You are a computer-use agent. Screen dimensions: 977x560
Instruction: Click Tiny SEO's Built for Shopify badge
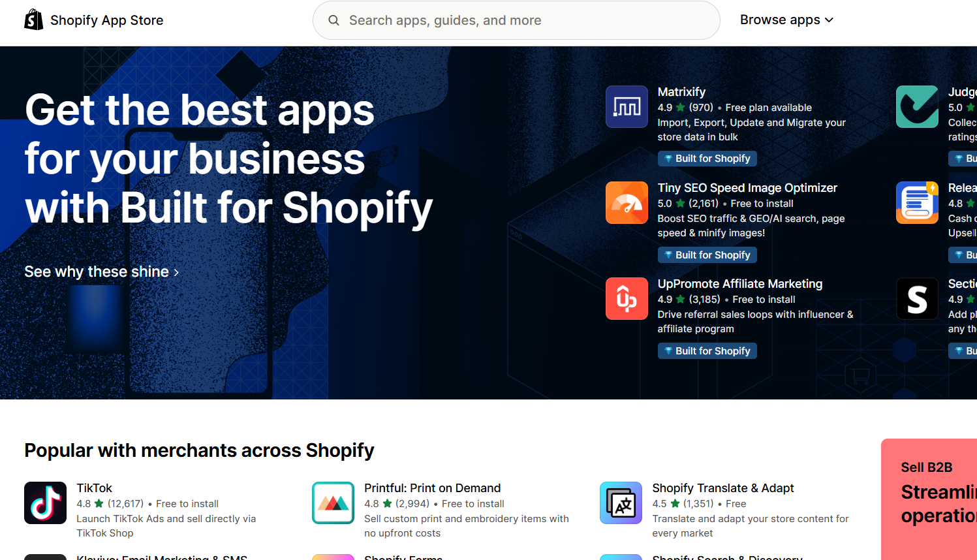[x=707, y=255]
